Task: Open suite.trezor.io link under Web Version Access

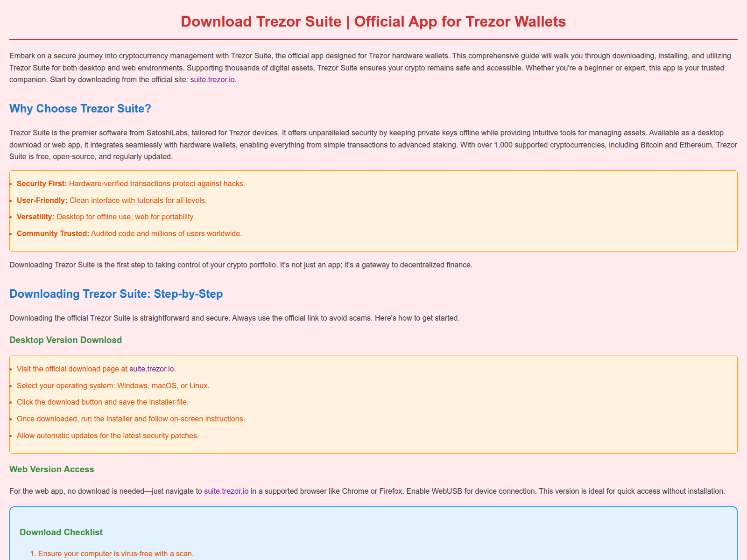Action: [226, 491]
